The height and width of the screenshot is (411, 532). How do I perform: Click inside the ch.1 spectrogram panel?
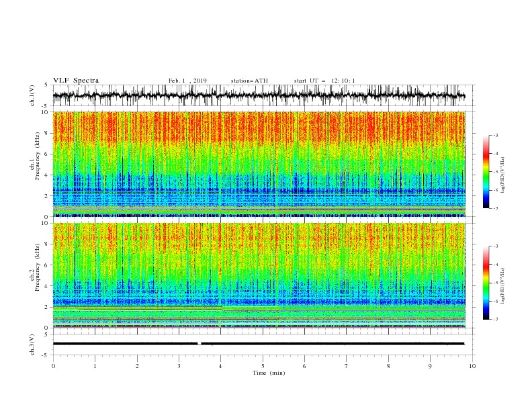(x=259, y=164)
